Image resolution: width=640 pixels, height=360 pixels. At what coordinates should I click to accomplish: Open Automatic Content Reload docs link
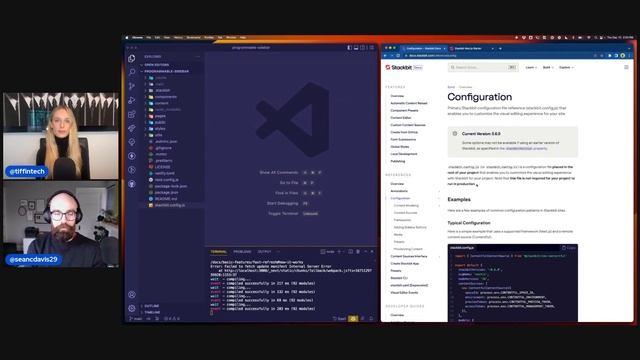[409, 103]
